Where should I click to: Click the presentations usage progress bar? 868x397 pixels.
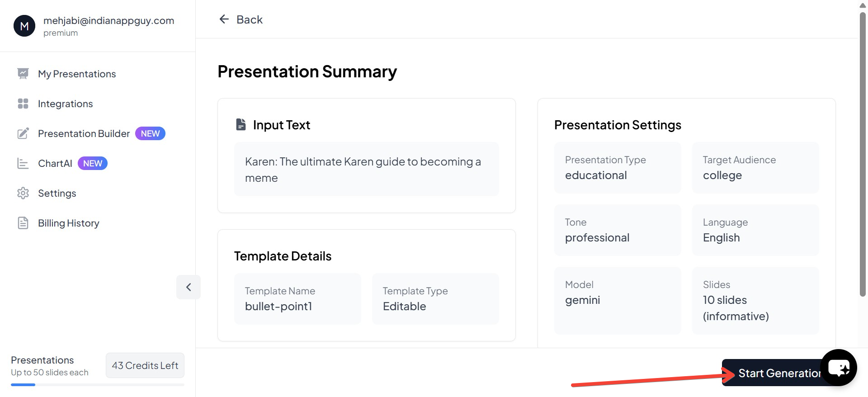[x=98, y=385]
